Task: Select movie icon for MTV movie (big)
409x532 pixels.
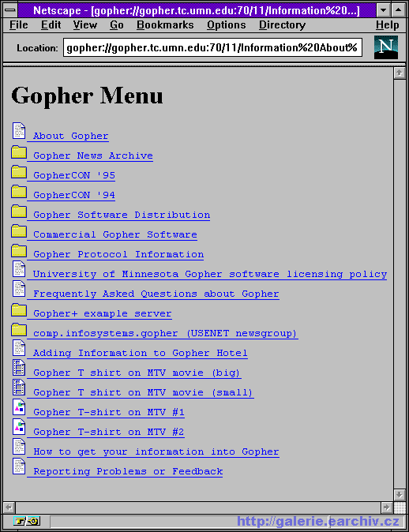Action: (19, 368)
